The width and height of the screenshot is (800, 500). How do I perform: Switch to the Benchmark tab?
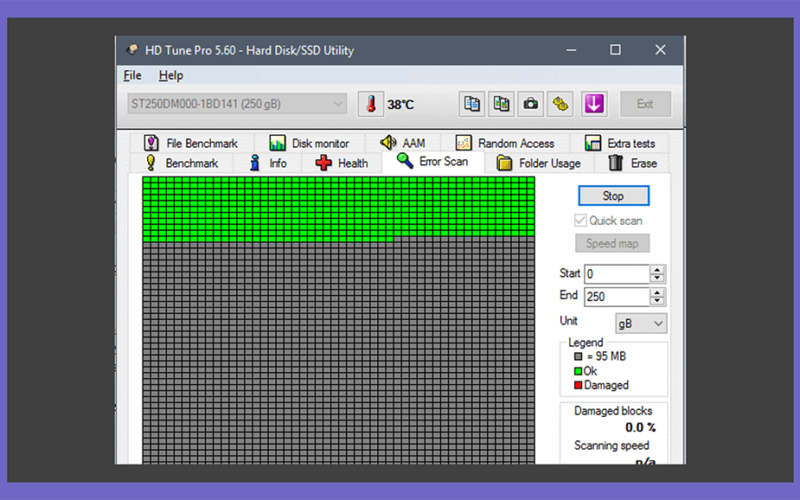click(x=182, y=163)
